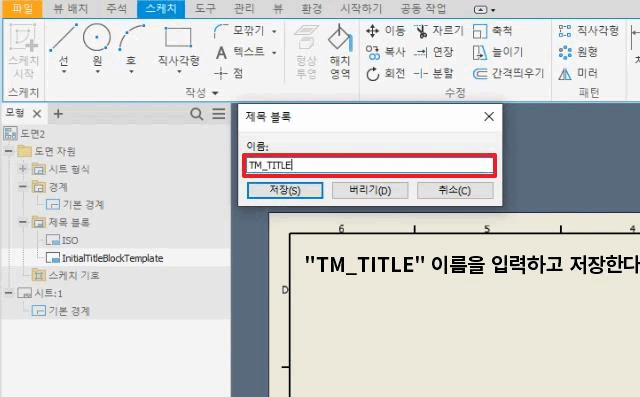The width and height of the screenshot is (640, 397).
Task: Click the 이름 input field
Action: [369, 165]
